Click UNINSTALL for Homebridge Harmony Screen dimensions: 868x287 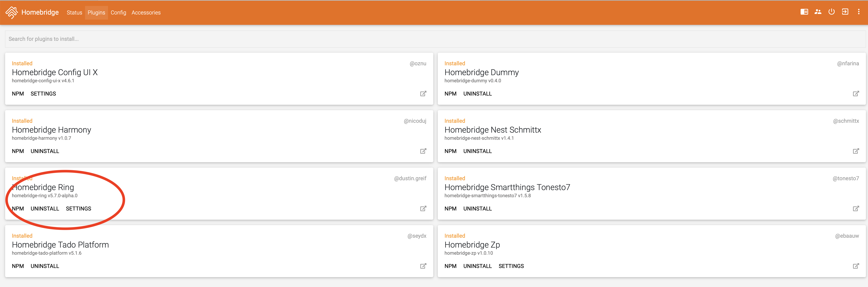point(45,151)
